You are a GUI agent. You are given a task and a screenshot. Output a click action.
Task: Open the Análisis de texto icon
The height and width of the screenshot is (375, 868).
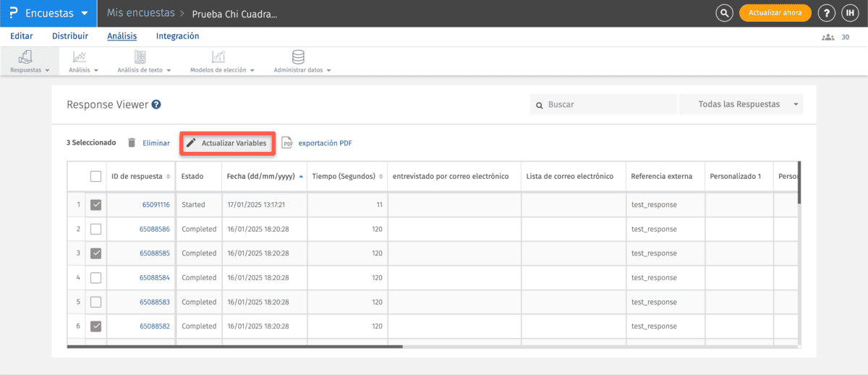[x=140, y=56]
